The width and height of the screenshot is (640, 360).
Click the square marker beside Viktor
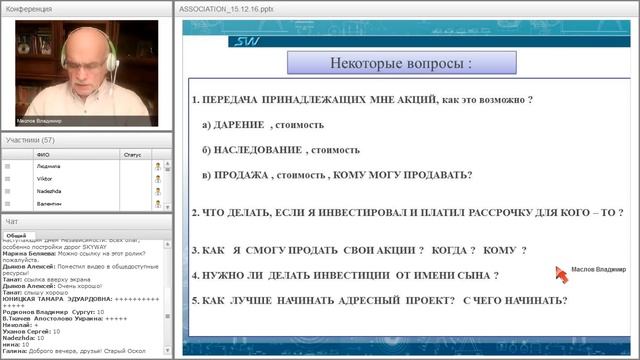click(x=7, y=179)
